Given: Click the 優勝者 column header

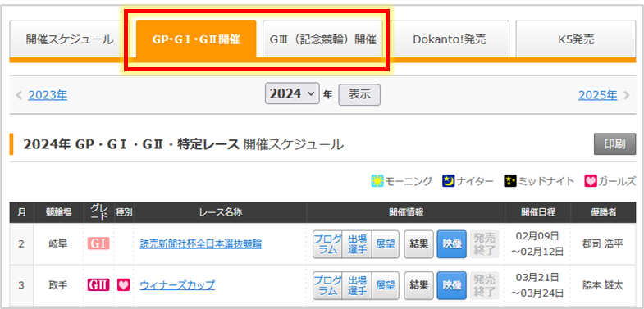Looking at the screenshot, I should 603,212.
